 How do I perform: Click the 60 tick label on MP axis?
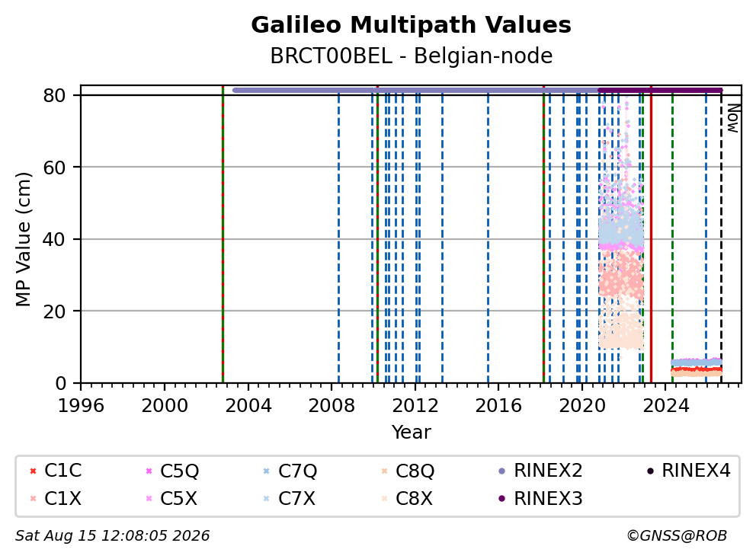click(x=54, y=168)
